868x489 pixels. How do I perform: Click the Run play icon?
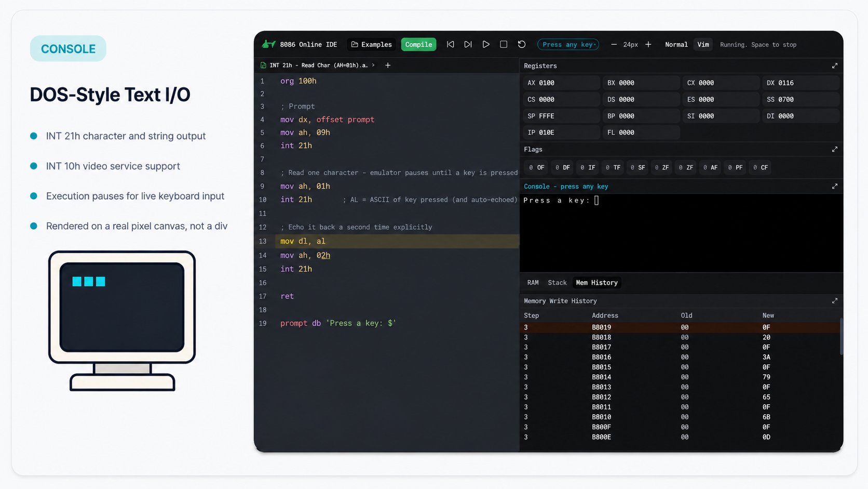(486, 45)
